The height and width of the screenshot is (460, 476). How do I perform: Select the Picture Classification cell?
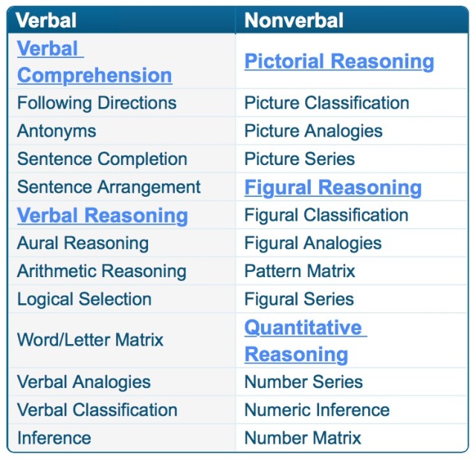click(x=352, y=103)
